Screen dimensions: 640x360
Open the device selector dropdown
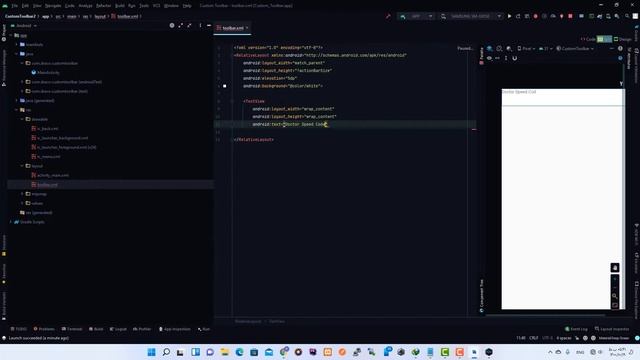471,16
